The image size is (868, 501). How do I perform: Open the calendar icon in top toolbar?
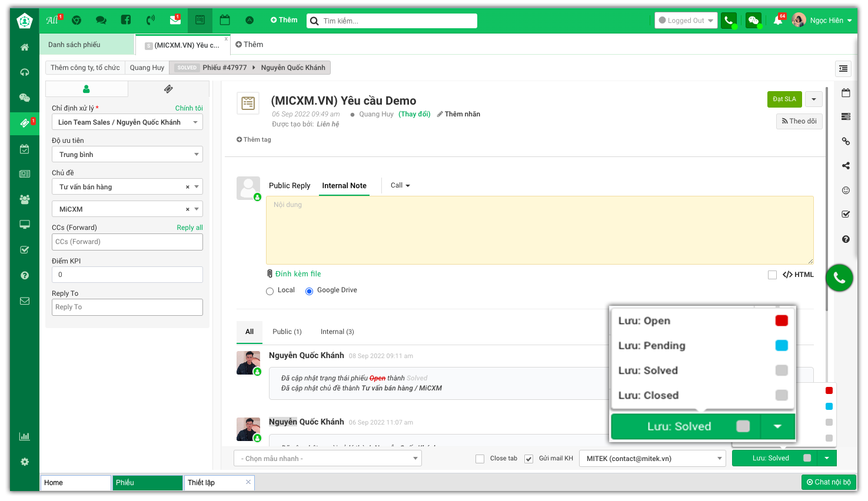point(225,20)
